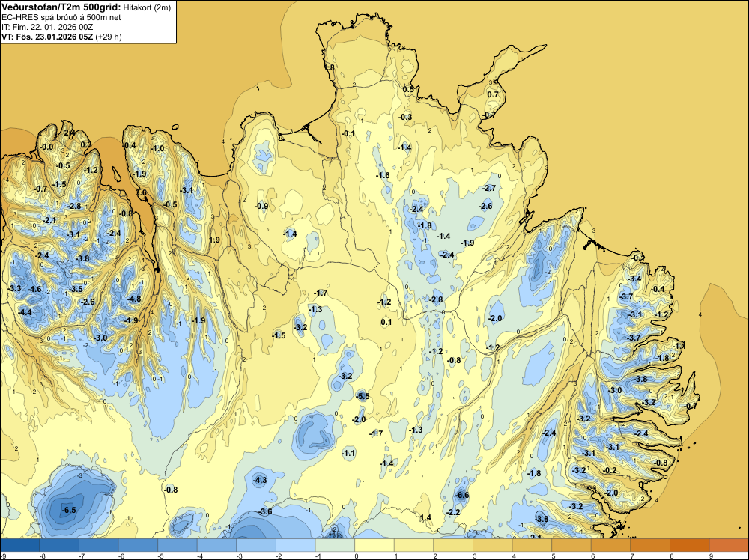Click the "-4.6" temperature value on the map
The image size is (749, 560).
34,289
